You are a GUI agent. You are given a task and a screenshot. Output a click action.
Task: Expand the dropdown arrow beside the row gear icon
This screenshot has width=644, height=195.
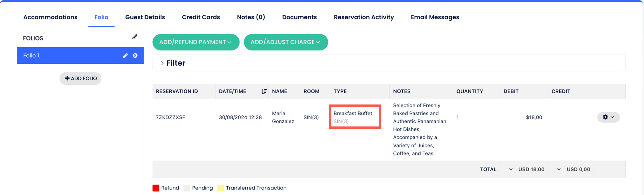[613, 117]
